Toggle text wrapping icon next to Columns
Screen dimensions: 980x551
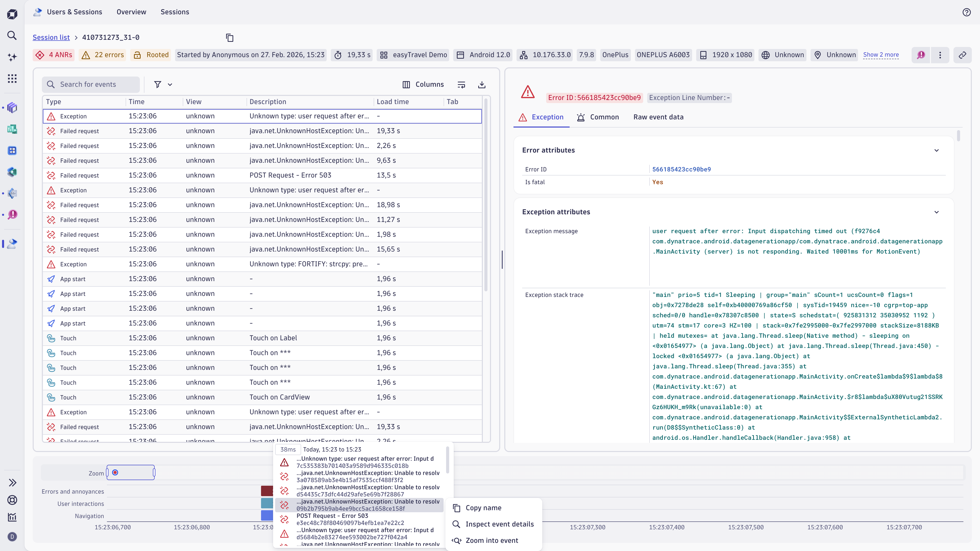pyautogui.click(x=461, y=84)
